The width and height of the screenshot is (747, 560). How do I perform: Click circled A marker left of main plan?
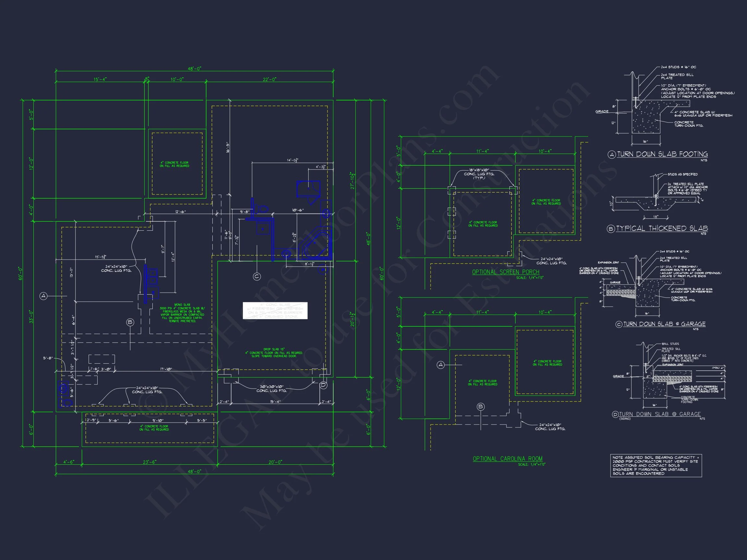(43, 296)
